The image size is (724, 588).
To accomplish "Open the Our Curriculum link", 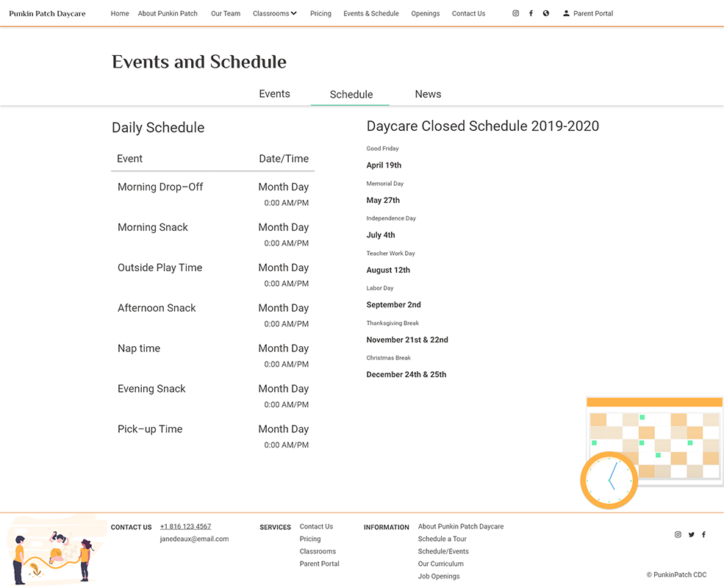I will click(x=440, y=564).
